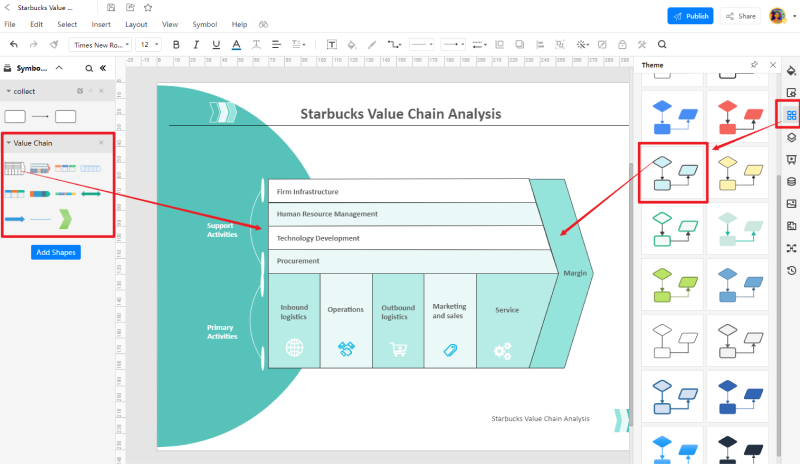Open the font size dropdown
800x464 pixels.
point(149,44)
